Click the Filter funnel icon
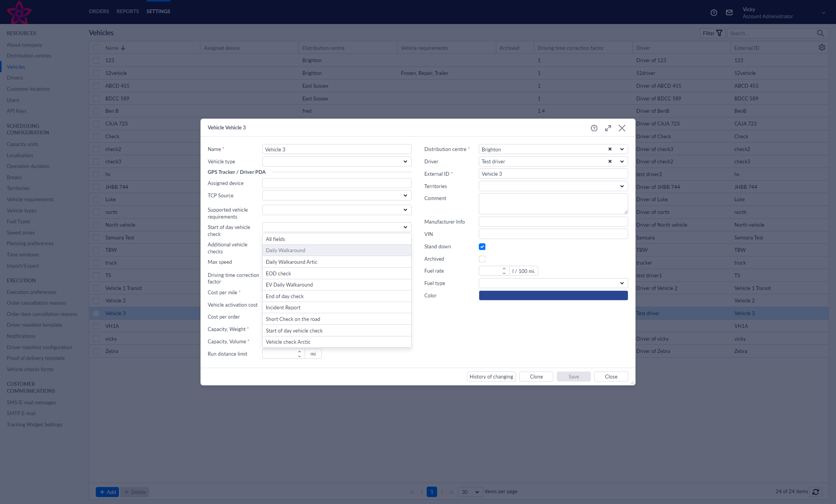The image size is (836, 504). click(x=719, y=33)
